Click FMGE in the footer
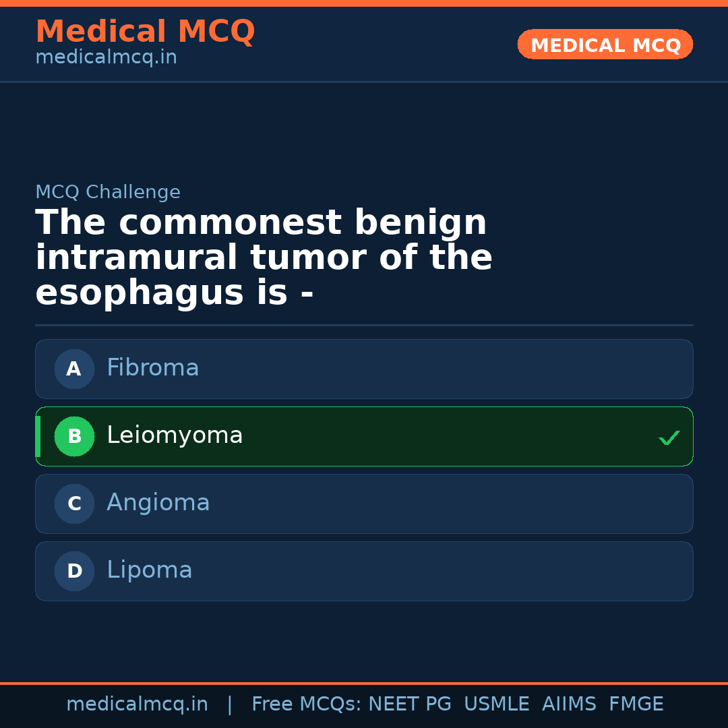The image size is (728, 728). (x=636, y=704)
